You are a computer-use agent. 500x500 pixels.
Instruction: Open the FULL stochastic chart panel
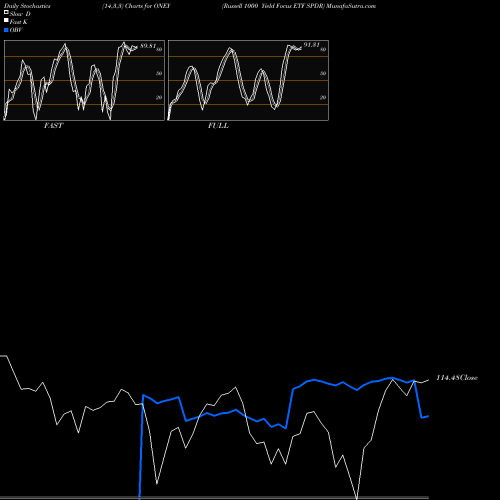(x=248, y=80)
